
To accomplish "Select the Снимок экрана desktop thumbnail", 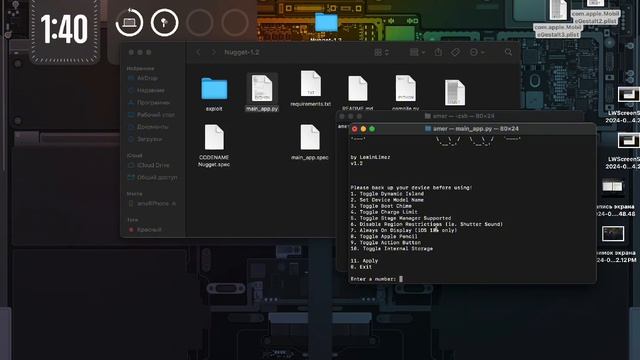I will coord(613,234).
